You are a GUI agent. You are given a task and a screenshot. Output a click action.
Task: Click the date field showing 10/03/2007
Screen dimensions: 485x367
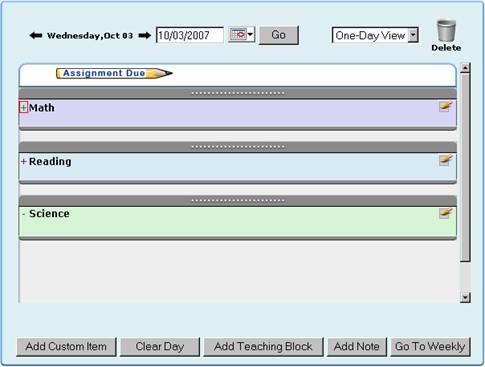point(190,35)
